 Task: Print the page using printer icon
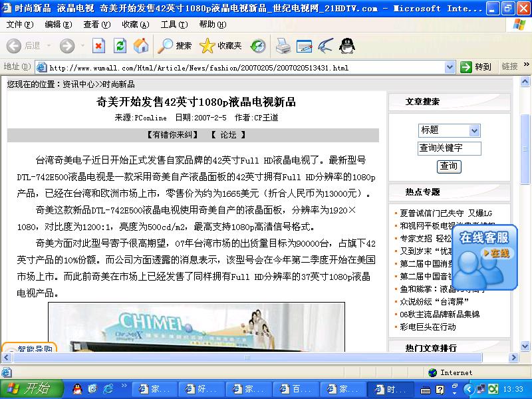pyautogui.click(x=283, y=46)
